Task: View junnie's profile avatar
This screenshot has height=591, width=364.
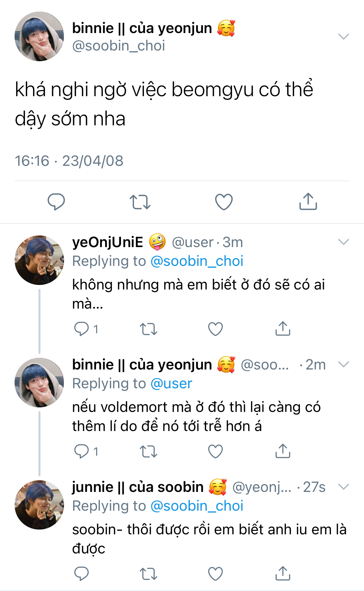Action: point(39,505)
